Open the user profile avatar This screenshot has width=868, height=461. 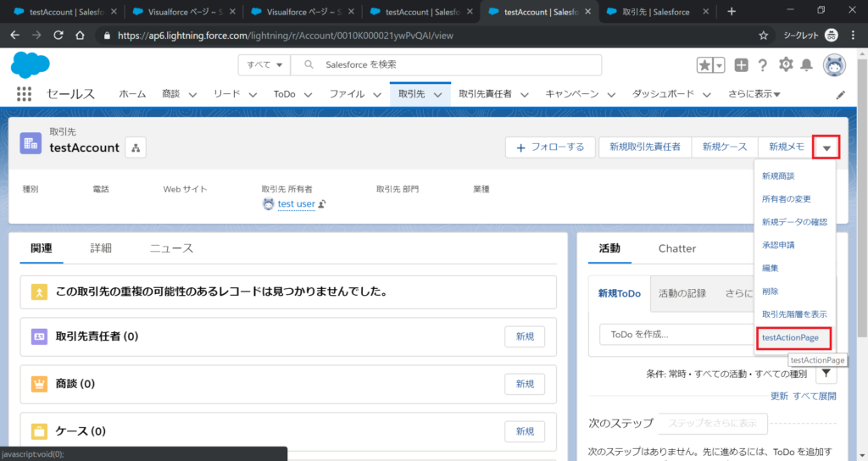pos(834,65)
